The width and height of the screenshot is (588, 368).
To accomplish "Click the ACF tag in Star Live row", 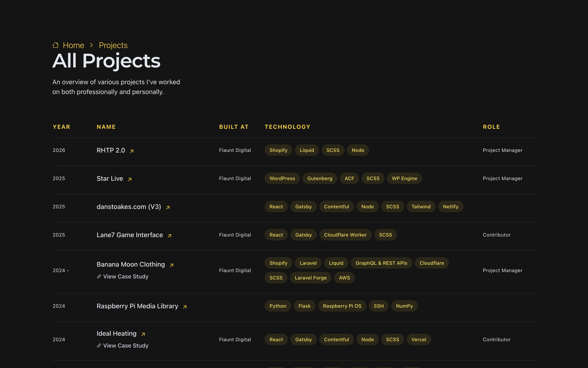I will pyautogui.click(x=349, y=178).
